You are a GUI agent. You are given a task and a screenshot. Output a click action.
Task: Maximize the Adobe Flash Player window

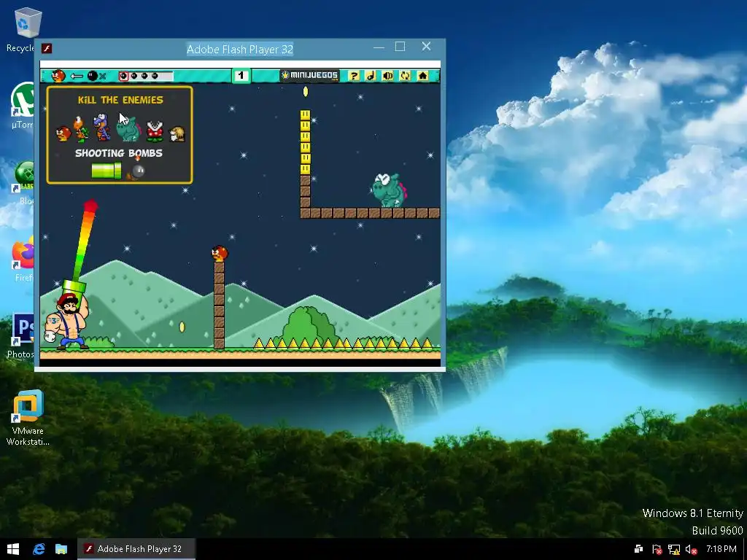click(x=400, y=47)
